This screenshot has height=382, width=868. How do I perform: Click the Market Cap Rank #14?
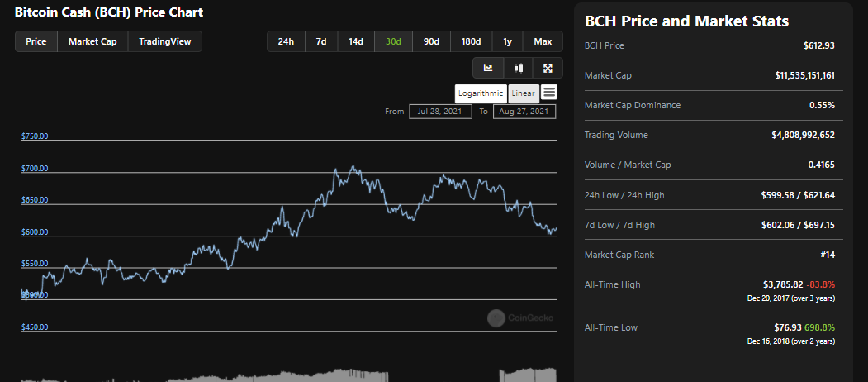click(x=828, y=255)
